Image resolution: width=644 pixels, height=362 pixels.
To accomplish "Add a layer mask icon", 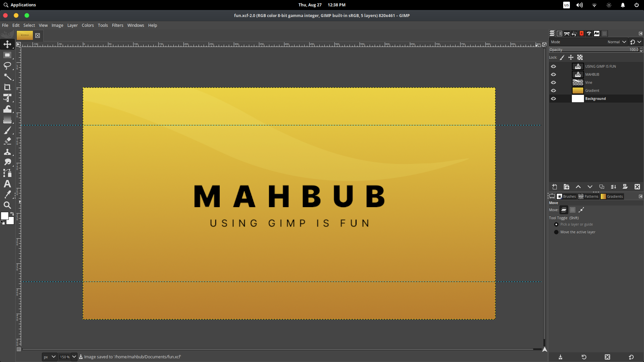I will [x=625, y=187].
